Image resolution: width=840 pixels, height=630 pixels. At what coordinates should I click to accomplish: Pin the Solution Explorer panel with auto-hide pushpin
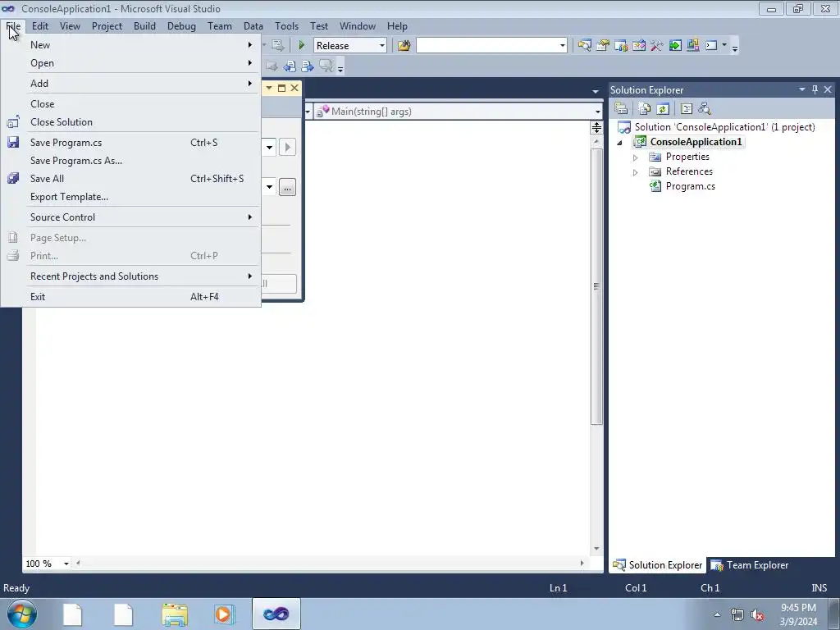point(815,89)
